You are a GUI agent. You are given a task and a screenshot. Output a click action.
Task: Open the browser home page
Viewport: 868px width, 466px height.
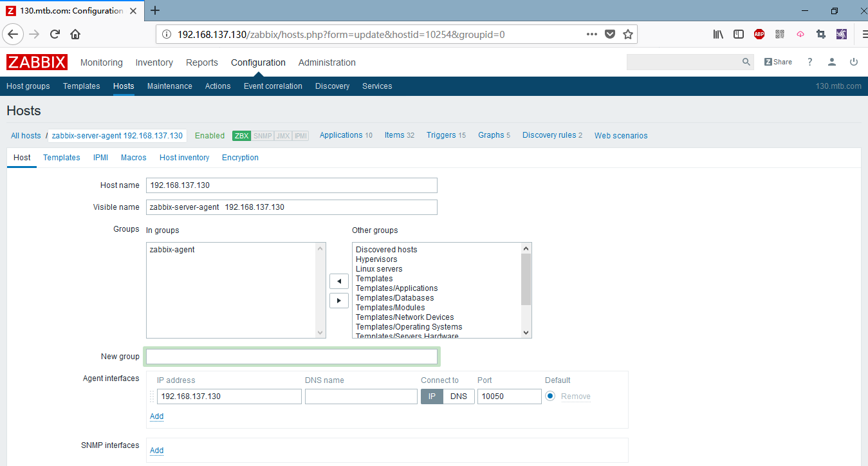tap(75, 34)
